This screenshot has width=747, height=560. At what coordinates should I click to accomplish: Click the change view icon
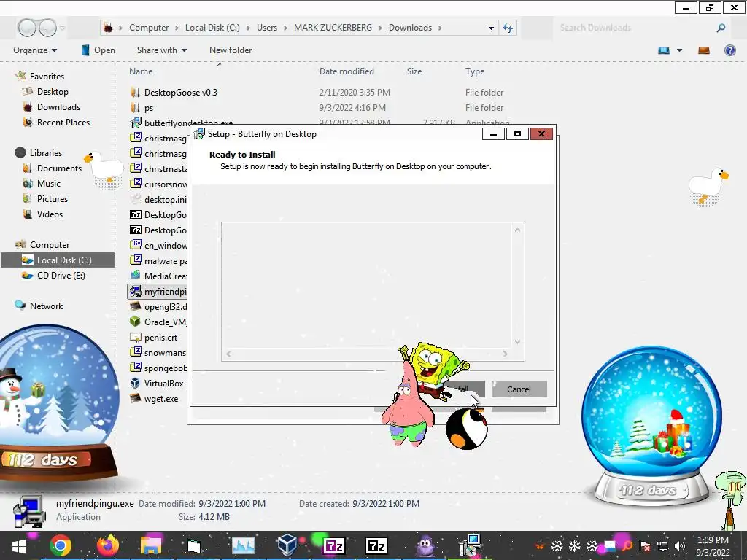(664, 50)
